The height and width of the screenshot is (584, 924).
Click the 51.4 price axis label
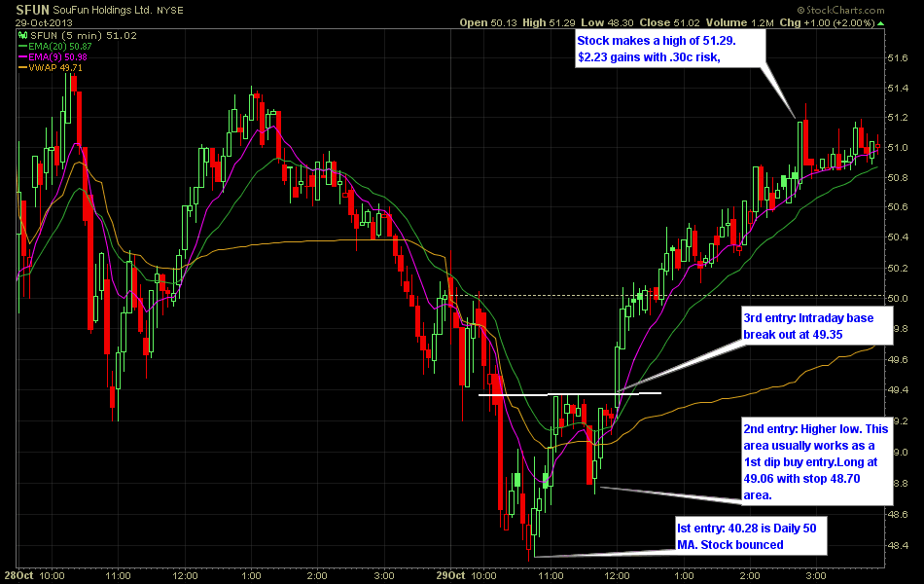coord(898,89)
